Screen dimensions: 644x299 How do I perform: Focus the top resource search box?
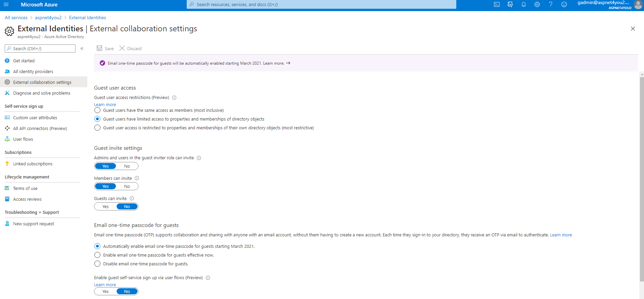click(x=321, y=4)
